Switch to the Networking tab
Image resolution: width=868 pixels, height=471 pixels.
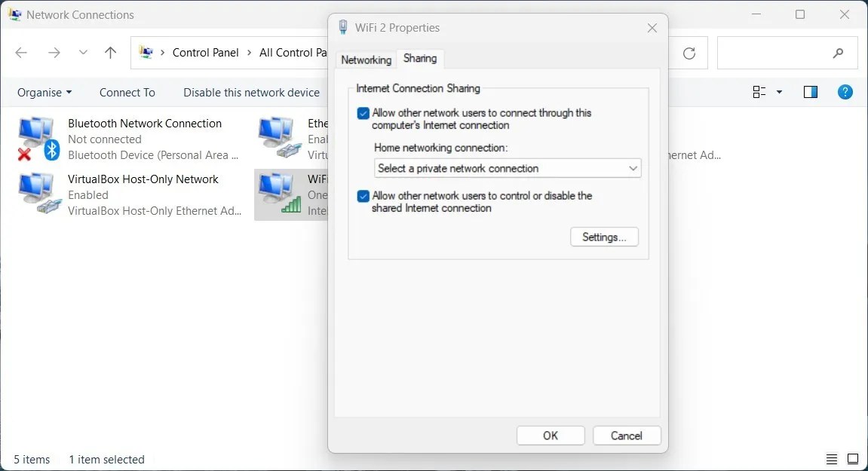coord(366,59)
